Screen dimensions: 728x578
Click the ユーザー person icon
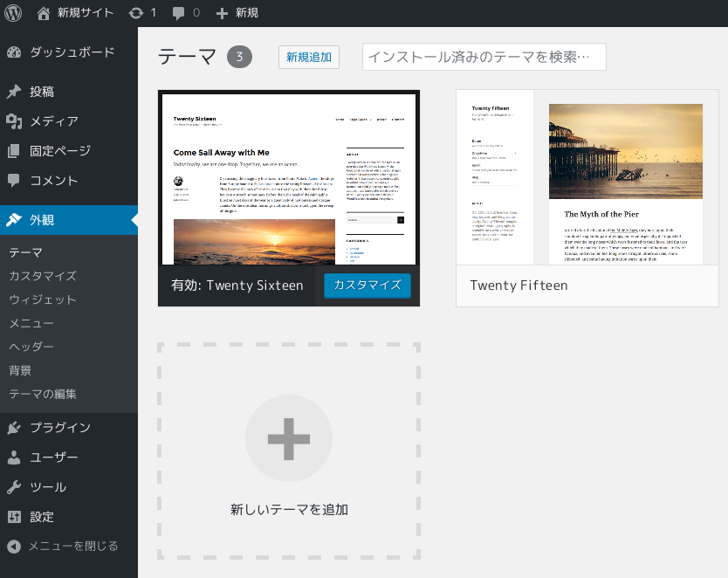[14, 458]
